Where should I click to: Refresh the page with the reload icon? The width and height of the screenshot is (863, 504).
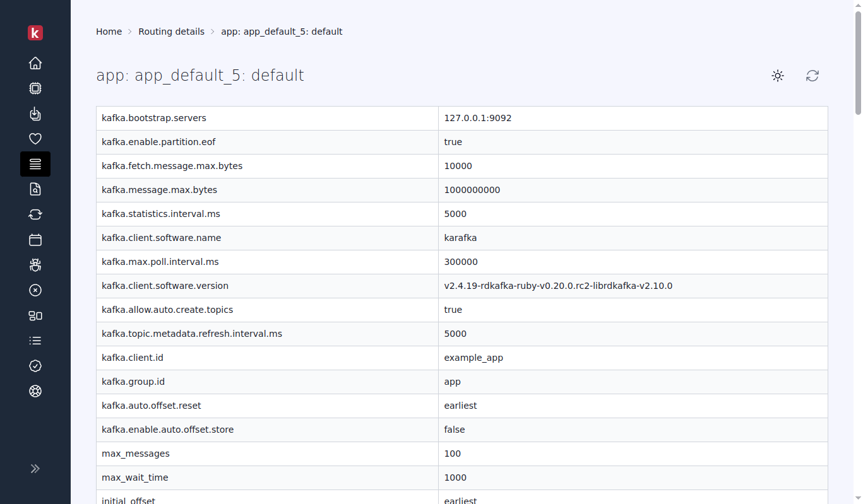[812, 76]
